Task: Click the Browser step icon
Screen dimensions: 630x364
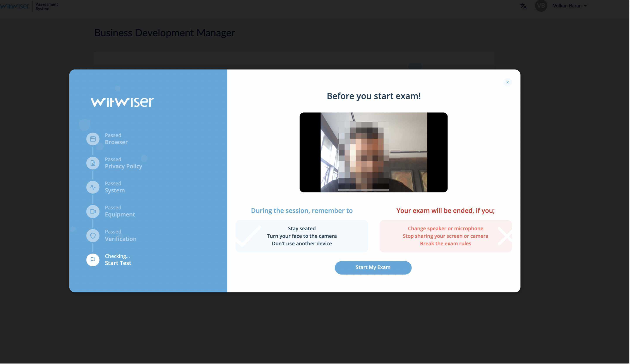Action: [93, 139]
